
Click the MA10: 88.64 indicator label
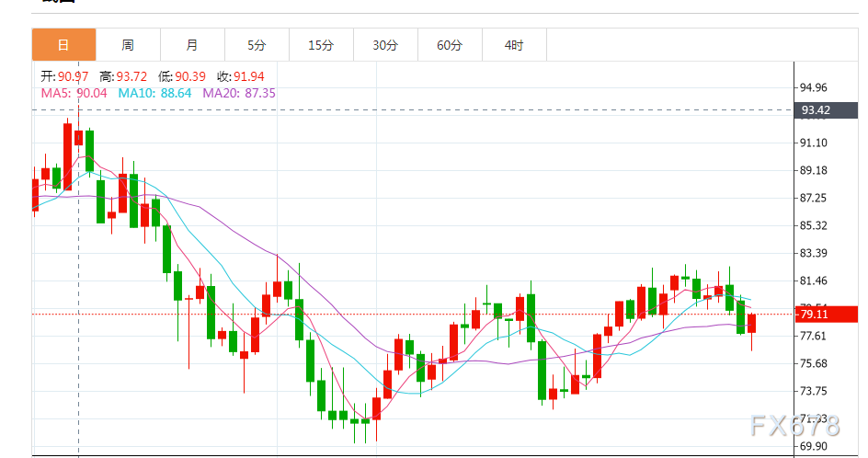tap(154, 93)
